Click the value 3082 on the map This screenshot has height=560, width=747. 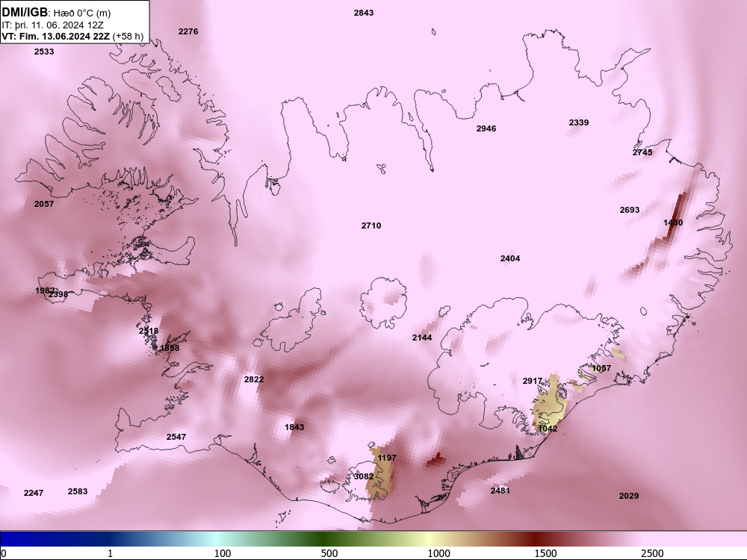pos(364,476)
